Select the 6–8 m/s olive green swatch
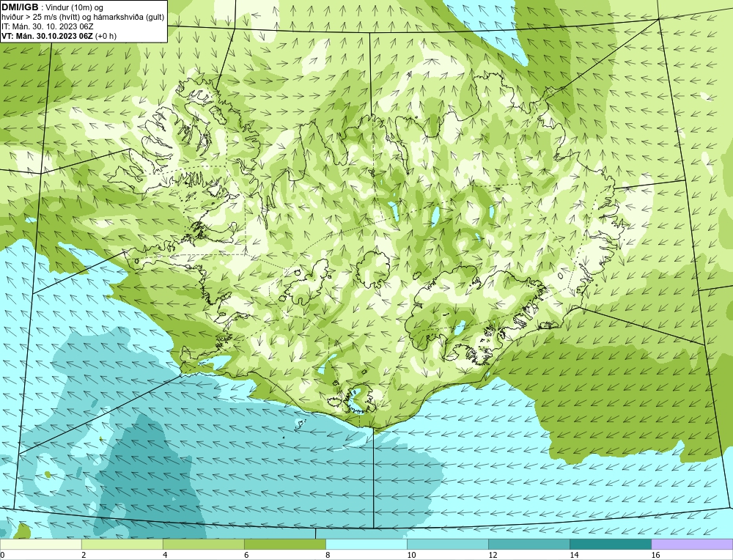This screenshot has width=733, height=560. [284, 544]
